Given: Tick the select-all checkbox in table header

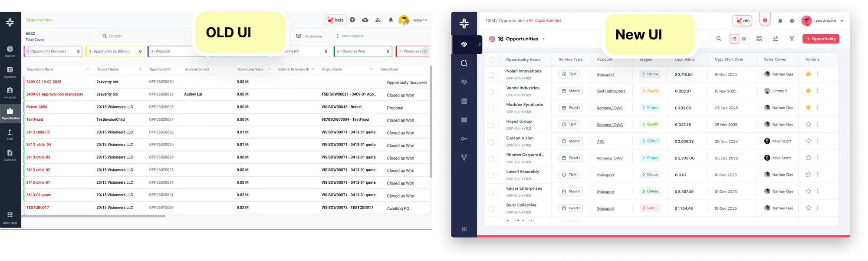Looking at the screenshot, I should point(491,59).
